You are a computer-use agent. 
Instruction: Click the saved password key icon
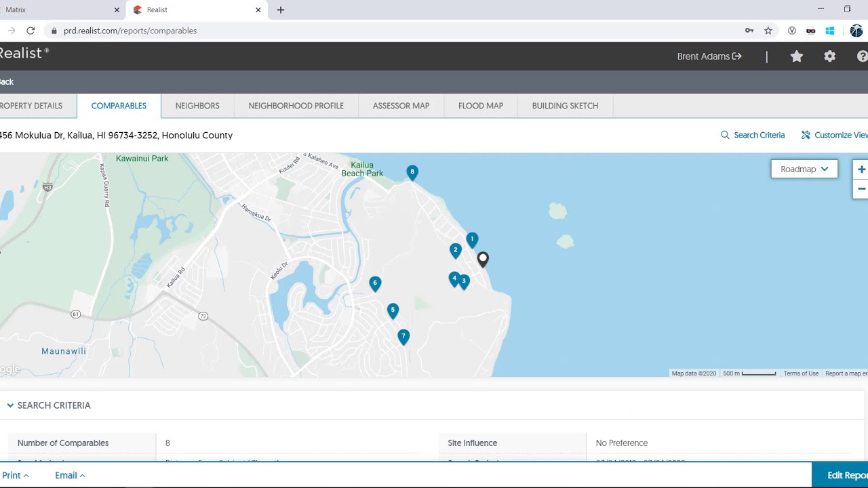pyautogui.click(x=749, y=30)
